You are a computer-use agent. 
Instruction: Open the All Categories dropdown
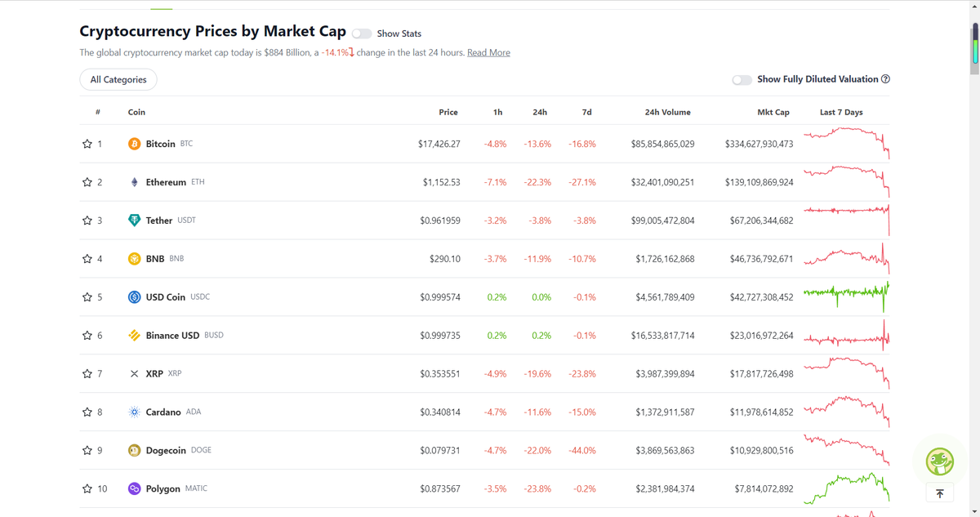(118, 79)
